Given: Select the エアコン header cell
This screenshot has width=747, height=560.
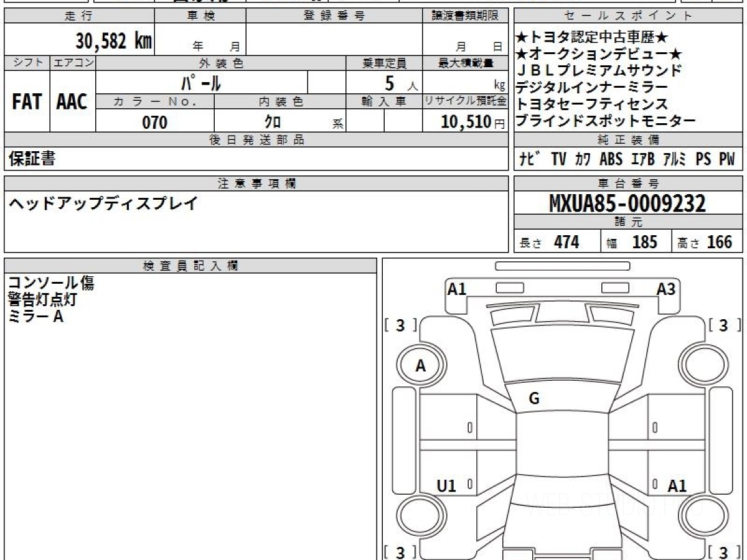Looking at the screenshot, I should [x=73, y=63].
